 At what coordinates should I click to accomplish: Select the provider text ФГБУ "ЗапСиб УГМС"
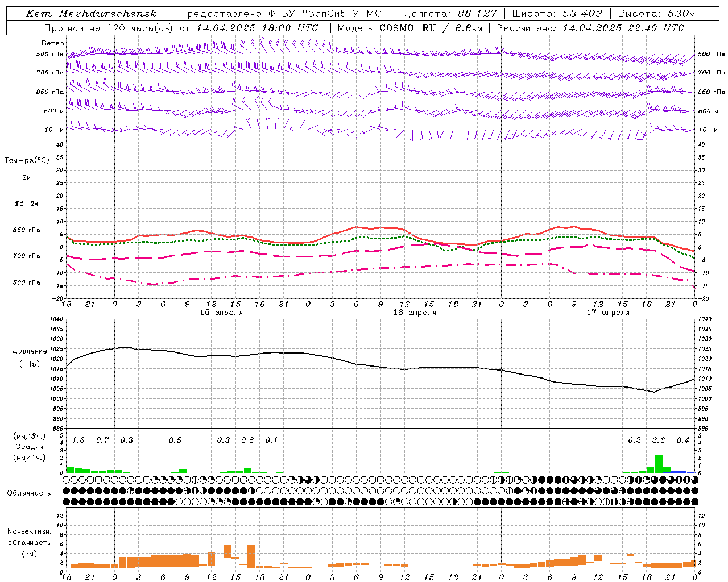pos(327,14)
